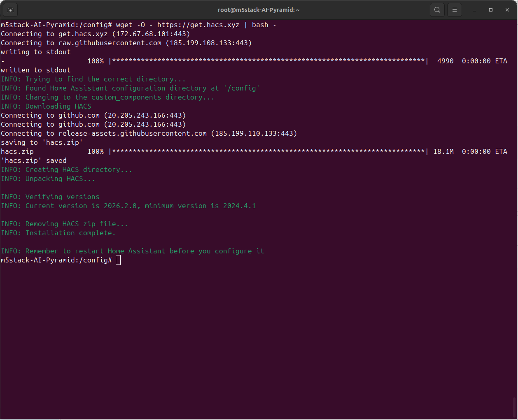Click the '18.1M' file size text
The image size is (518, 420).
[443, 152]
